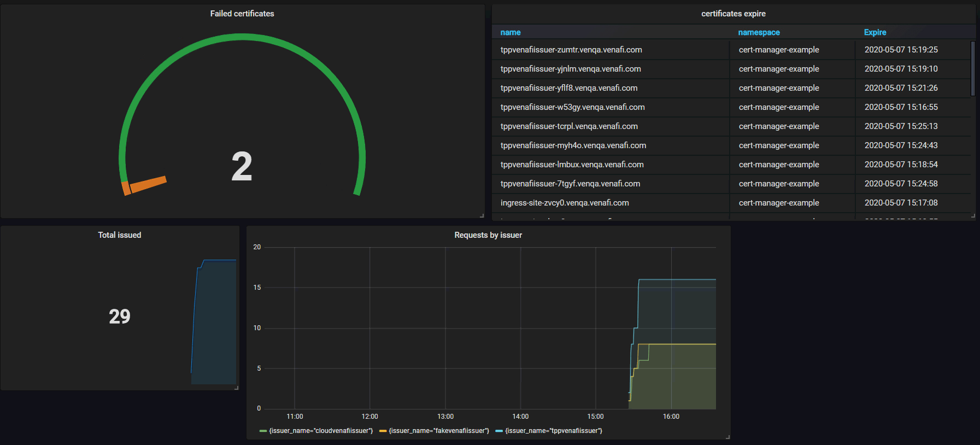Sort table by namespace column header

[x=759, y=32]
